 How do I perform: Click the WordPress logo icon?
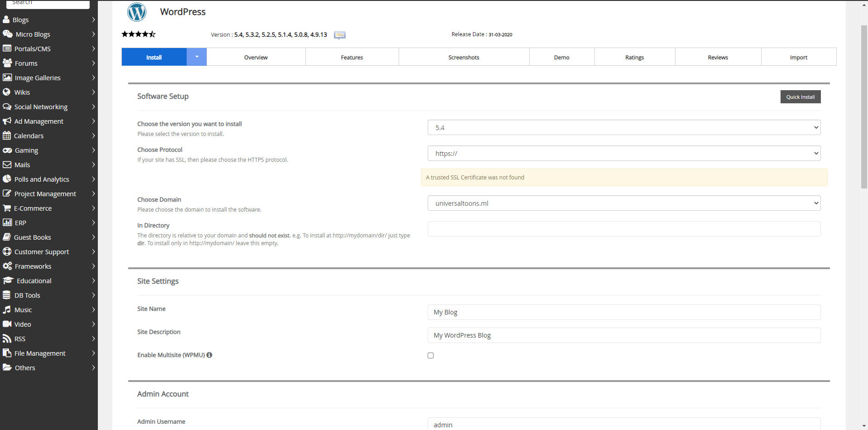click(137, 12)
